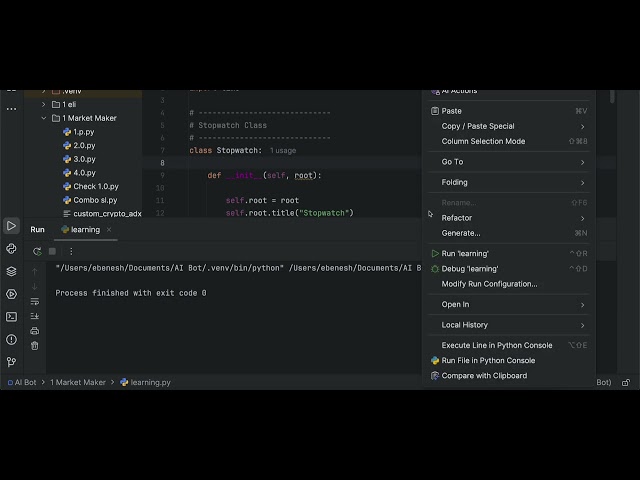Viewport: 640px width, 480px height.
Task: Click the three-dot more tool windows icon
Action: click(x=11, y=109)
